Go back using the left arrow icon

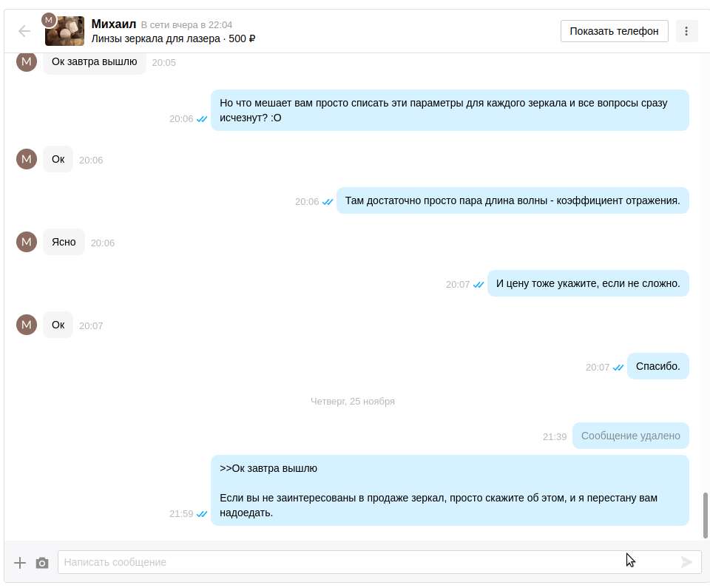tap(24, 31)
